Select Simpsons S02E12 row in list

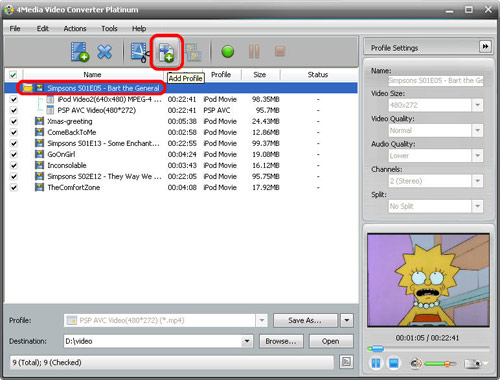point(181,176)
